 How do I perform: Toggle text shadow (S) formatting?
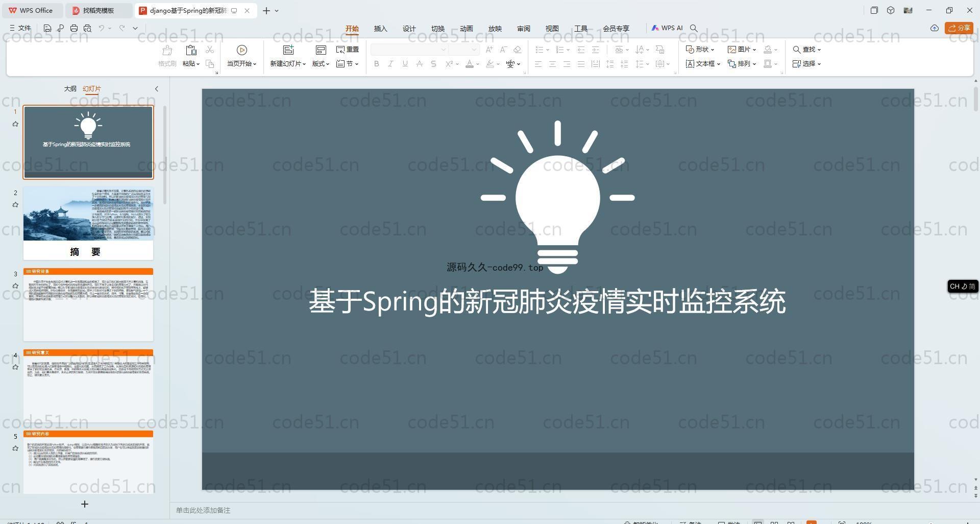pos(433,64)
